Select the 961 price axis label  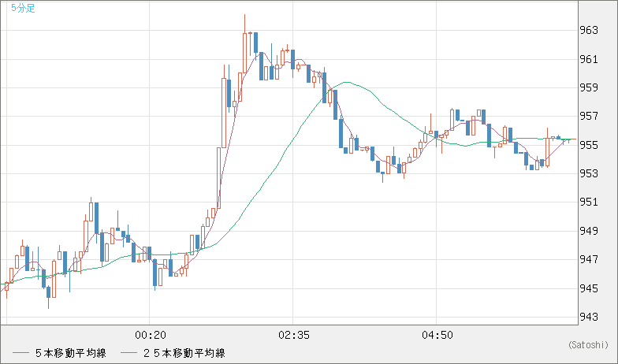(589, 60)
